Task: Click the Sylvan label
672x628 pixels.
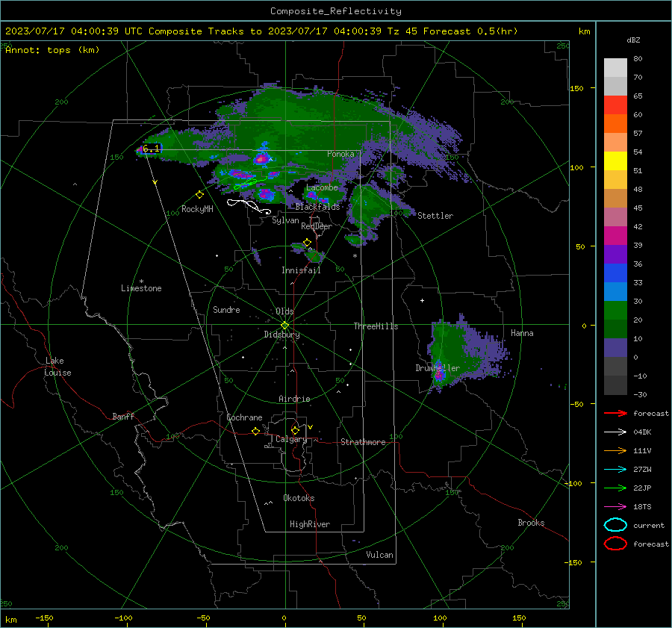Action: [x=285, y=220]
